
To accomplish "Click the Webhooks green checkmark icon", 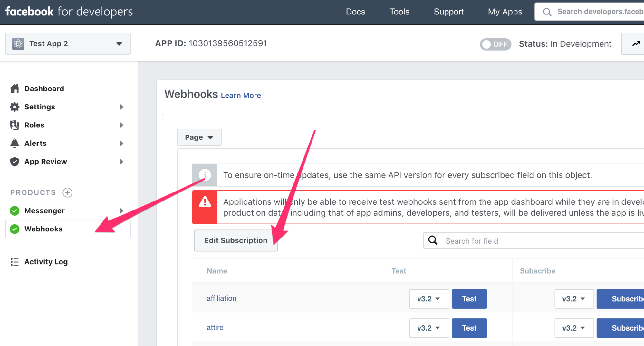I will [14, 229].
